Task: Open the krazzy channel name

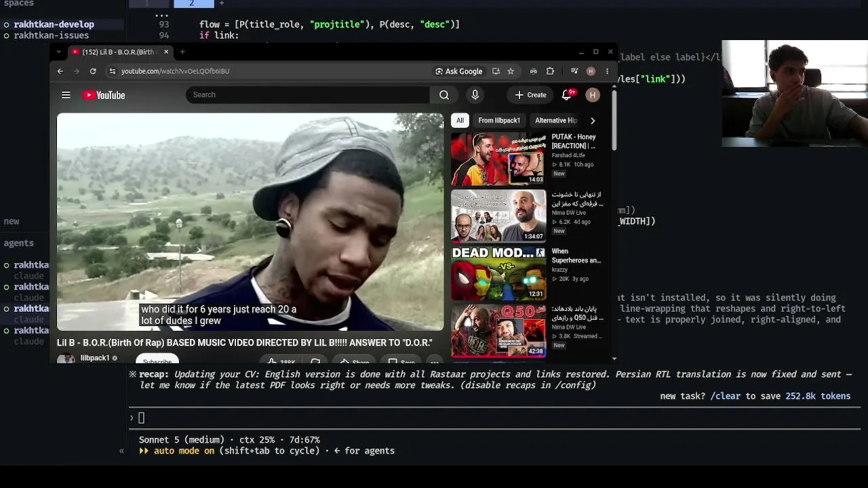Action: tap(559, 270)
